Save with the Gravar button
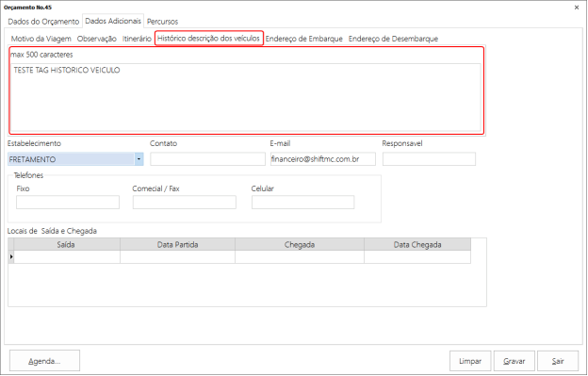588x376 pixels. (514, 361)
